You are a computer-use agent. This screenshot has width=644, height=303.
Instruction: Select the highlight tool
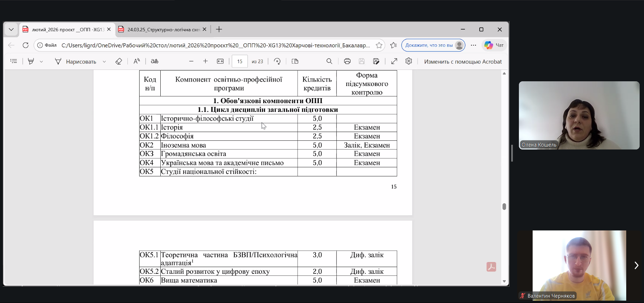(x=31, y=61)
